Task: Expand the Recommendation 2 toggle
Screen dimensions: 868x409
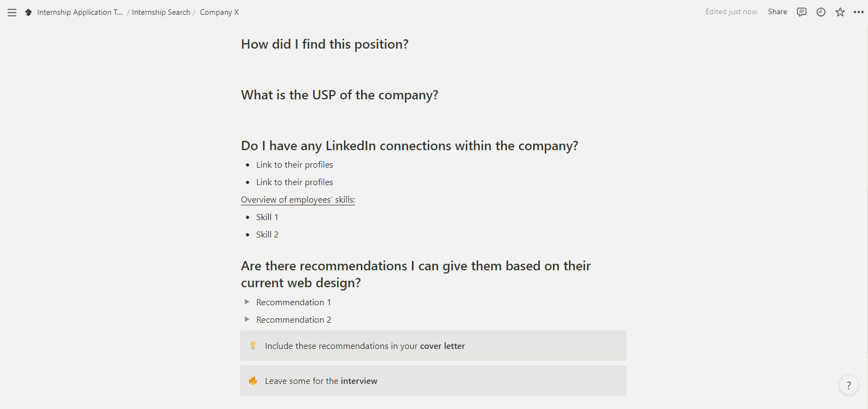Action: [x=247, y=319]
